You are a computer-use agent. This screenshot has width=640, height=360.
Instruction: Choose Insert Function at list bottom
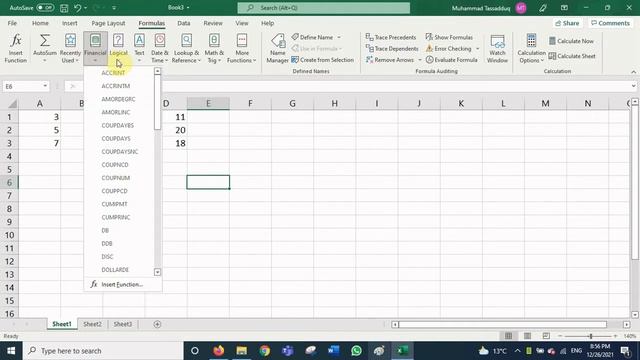click(x=122, y=284)
